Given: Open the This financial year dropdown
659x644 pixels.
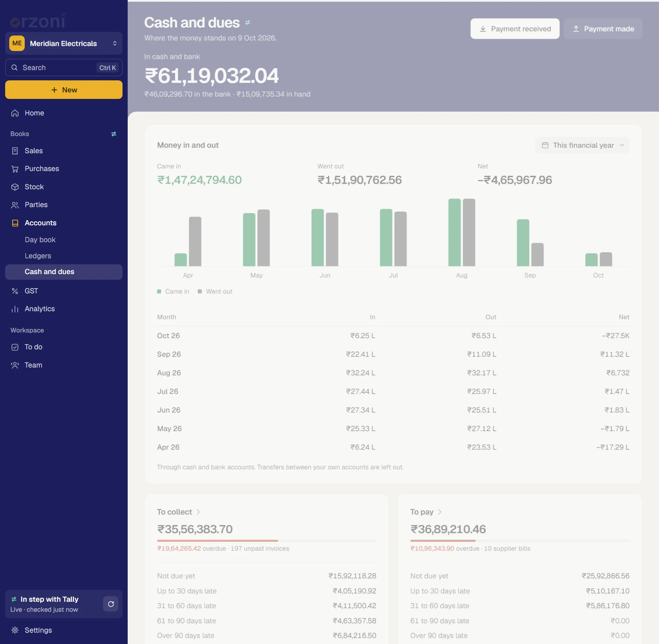Looking at the screenshot, I should (582, 145).
